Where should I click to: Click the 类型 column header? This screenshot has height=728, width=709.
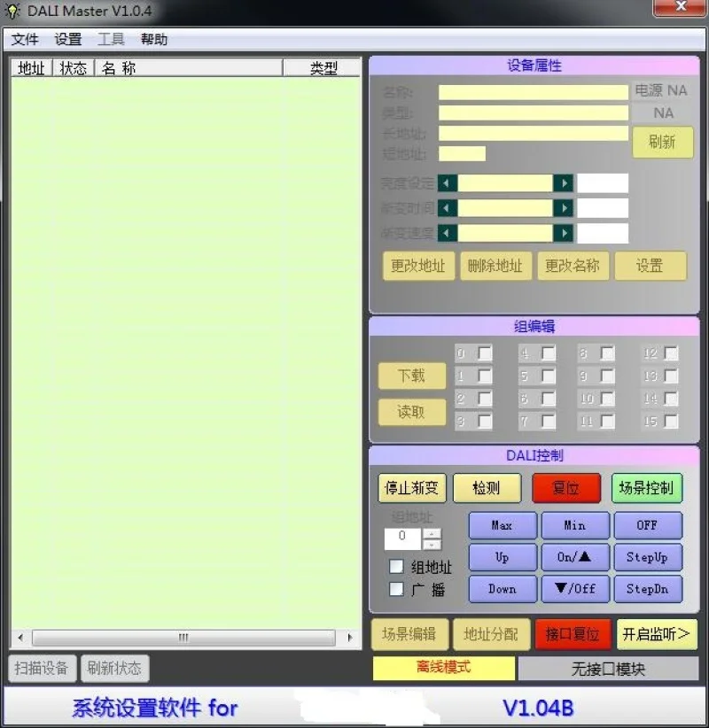click(322, 68)
